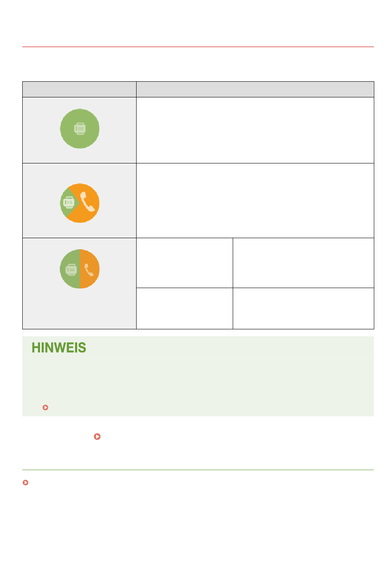
Task: Click the all-green fax mode icon
Action: pyautogui.click(x=80, y=129)
